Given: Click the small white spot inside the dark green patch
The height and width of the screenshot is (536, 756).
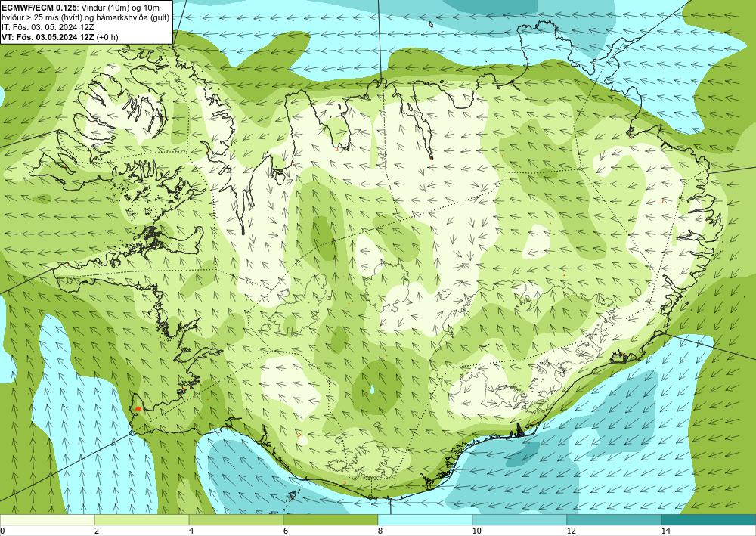Looking at the screenshot, I should 372,389.
